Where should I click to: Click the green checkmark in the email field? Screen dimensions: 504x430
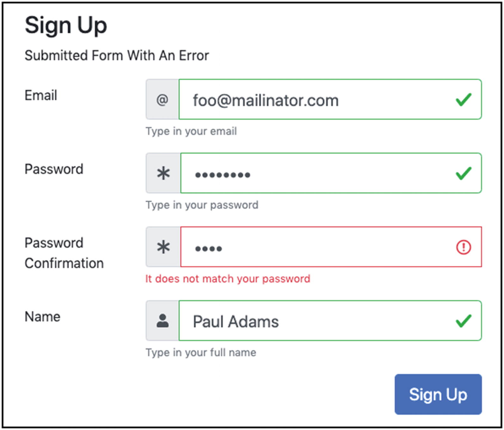click(464, 100)
